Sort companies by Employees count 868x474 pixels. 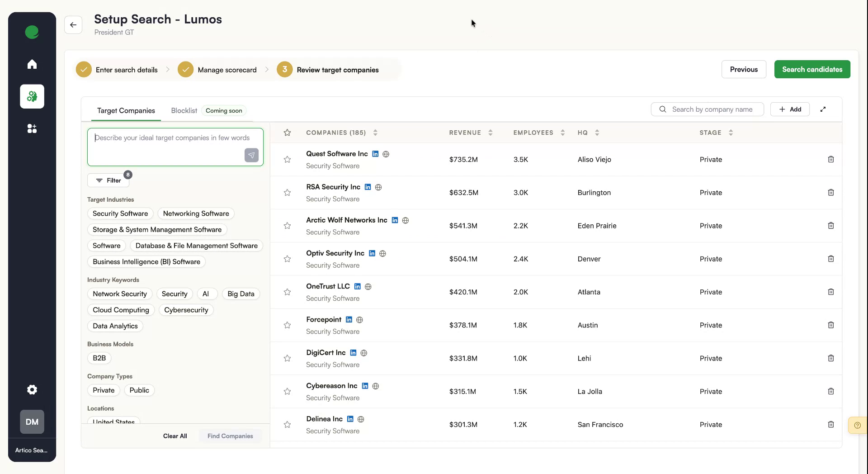point(562,133)
